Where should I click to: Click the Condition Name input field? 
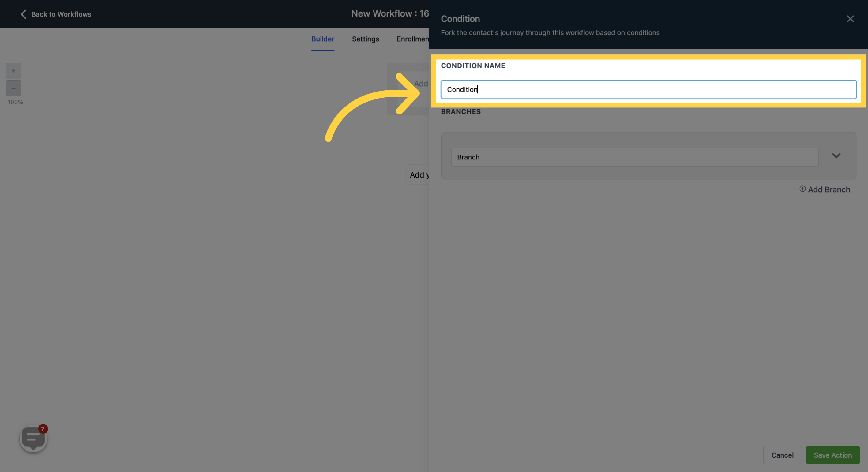pos(648,89)
